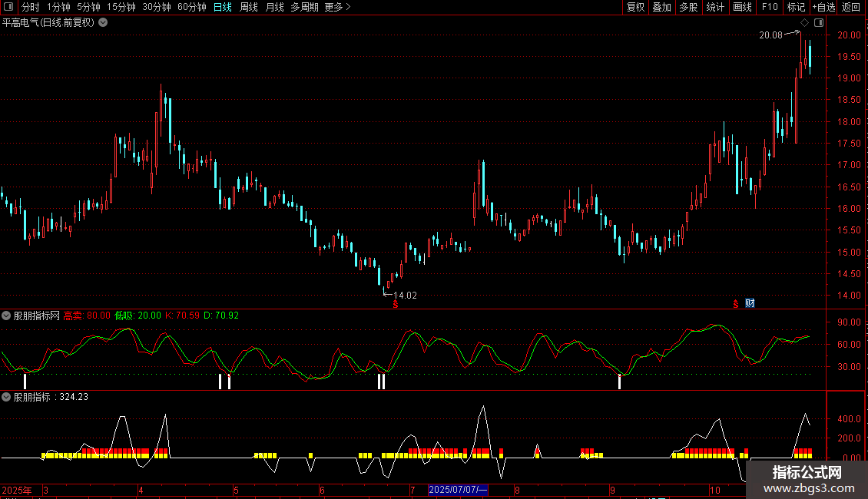Click the diamond marker icon near 20.08
Screen dimensions: 868x499
(804, 23)
